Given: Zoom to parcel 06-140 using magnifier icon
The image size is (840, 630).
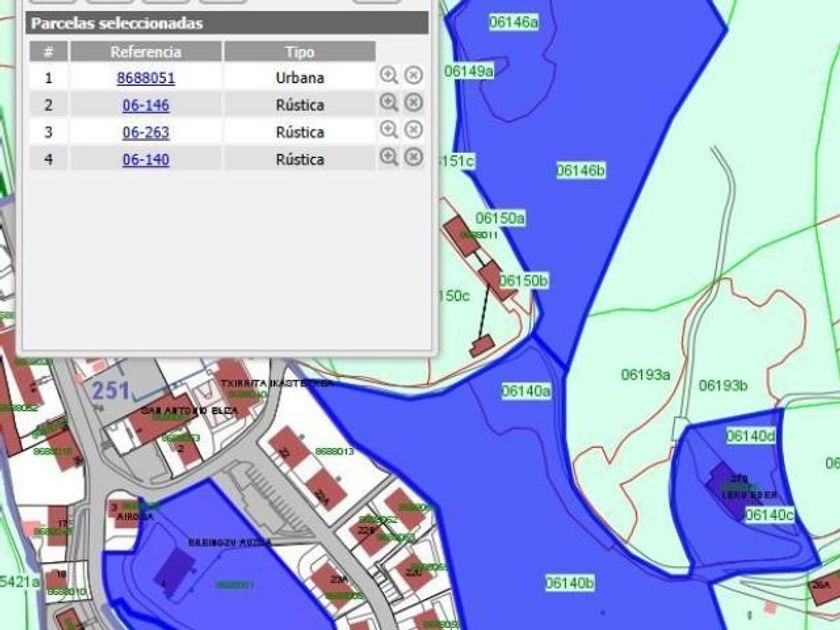Looking at the screenshot, I should pyautogui.click(x=389, y=157).
